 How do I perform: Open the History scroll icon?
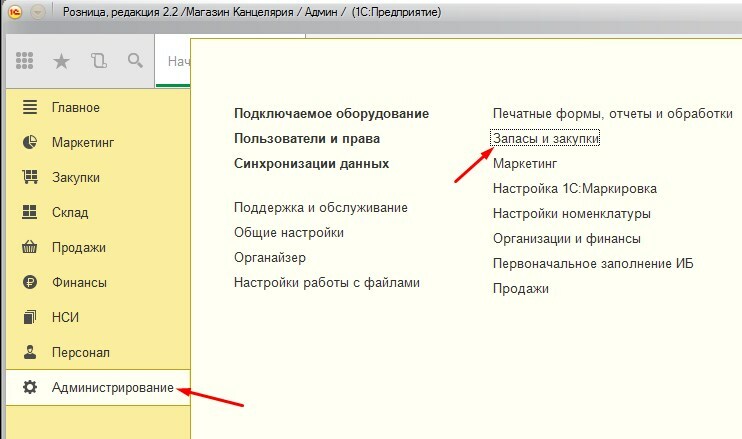(98, 61)
